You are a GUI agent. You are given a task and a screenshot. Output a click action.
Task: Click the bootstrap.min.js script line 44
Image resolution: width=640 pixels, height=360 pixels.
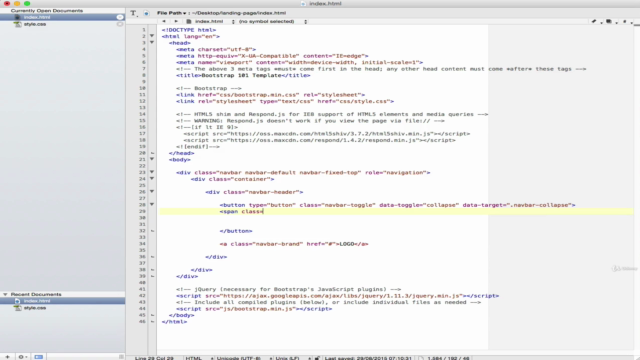254,309
